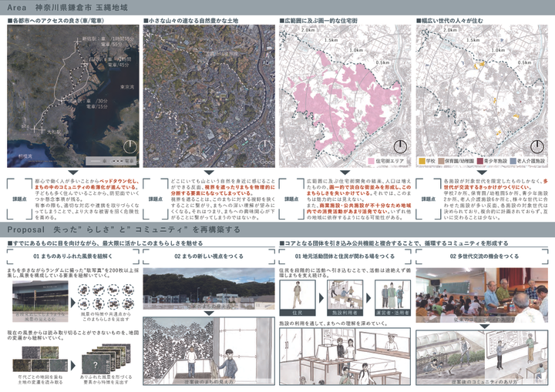
Task: Click the arrow right of the old map tiles
Action: 73,366
